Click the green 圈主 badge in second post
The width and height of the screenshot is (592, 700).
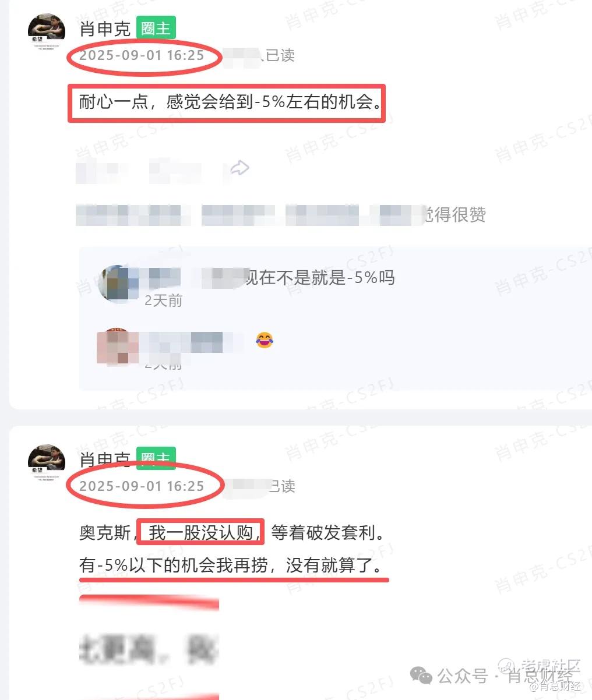156,458
